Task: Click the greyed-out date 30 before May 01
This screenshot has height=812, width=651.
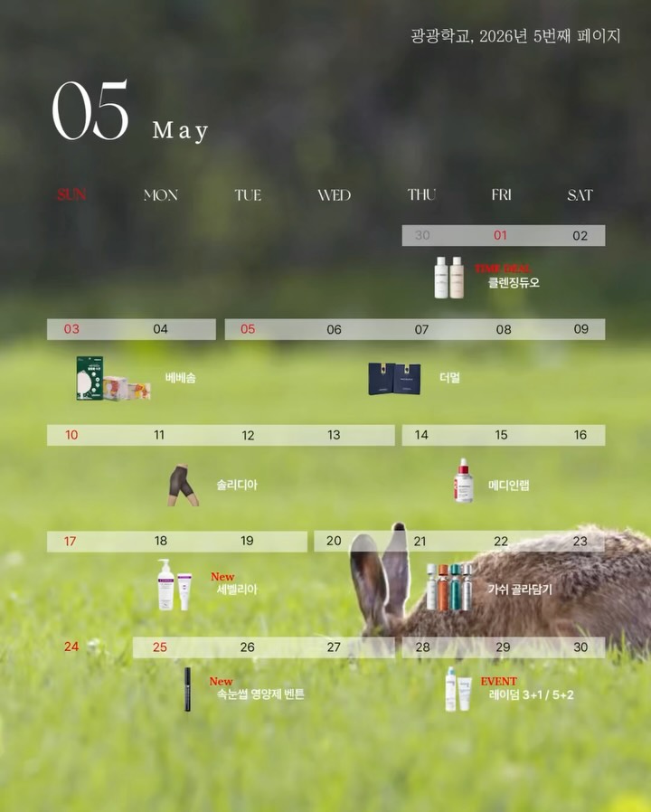Action: tap(422, 235)
